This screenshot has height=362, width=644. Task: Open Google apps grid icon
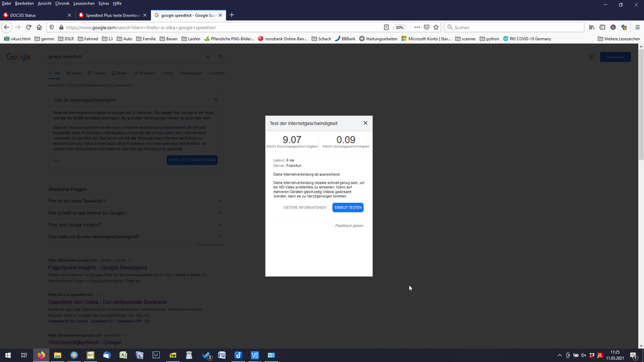tap(591, 57)
